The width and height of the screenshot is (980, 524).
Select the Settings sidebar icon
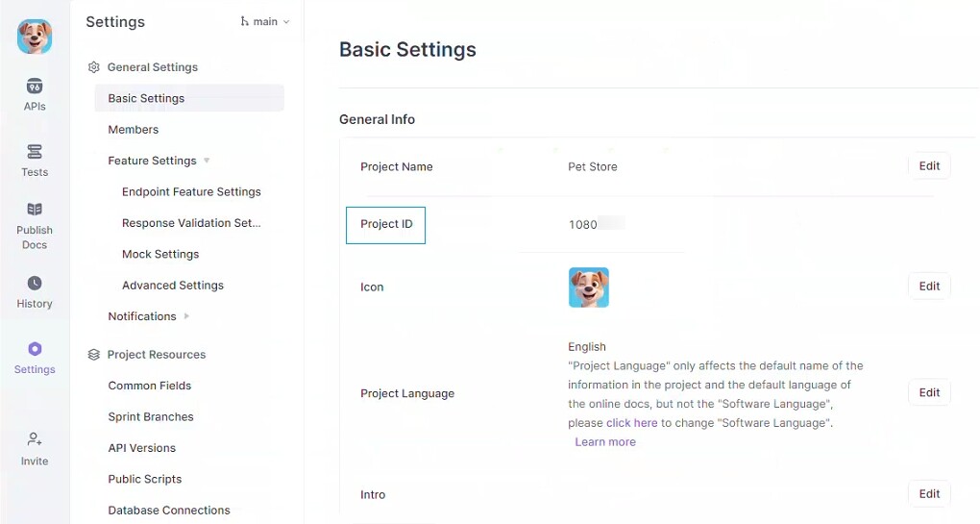pyautogui.click(x=35, y=349)
